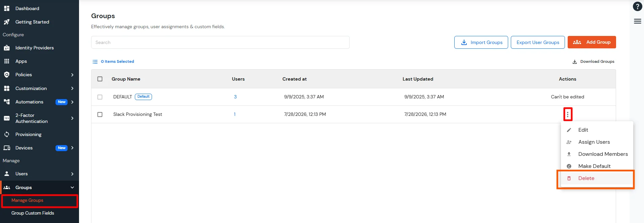Click the list icon beside Items Selected
644x223 pixels.
click(x=95, y=62)
